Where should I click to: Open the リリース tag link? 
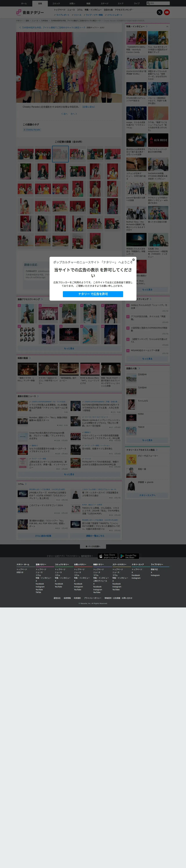point(77,15)
